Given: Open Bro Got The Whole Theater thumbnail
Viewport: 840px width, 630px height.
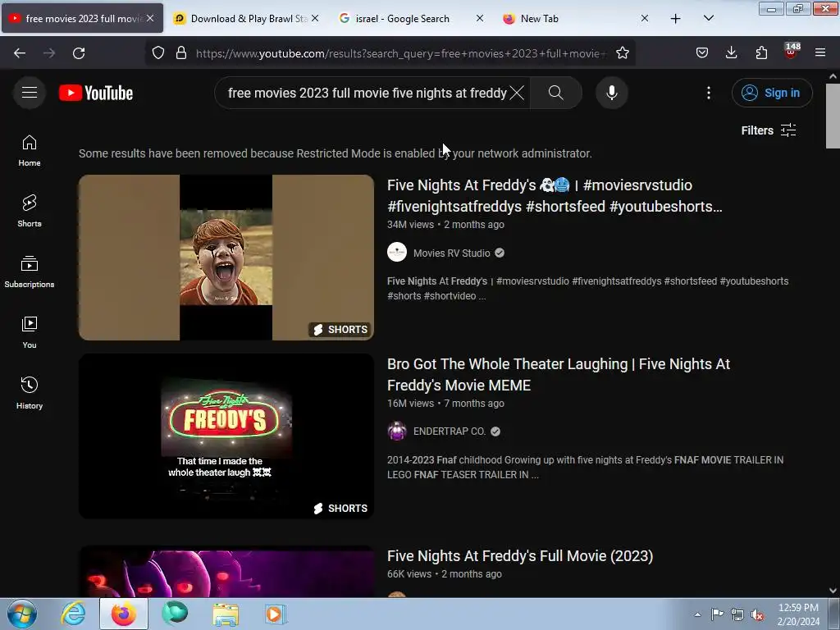Looking at the screenshot, I should tap(226, 436).
